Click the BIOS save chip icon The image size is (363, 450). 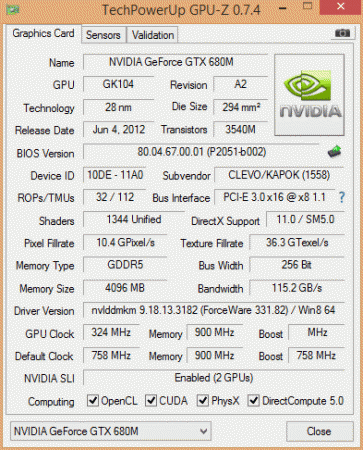pyautogui.click(x=334, y=152)
